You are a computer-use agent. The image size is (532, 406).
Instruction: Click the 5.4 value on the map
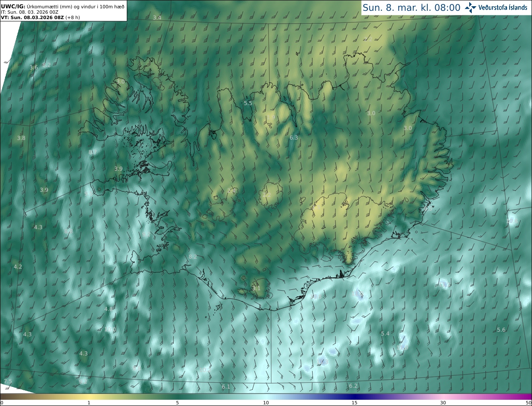tap(385, 333)
